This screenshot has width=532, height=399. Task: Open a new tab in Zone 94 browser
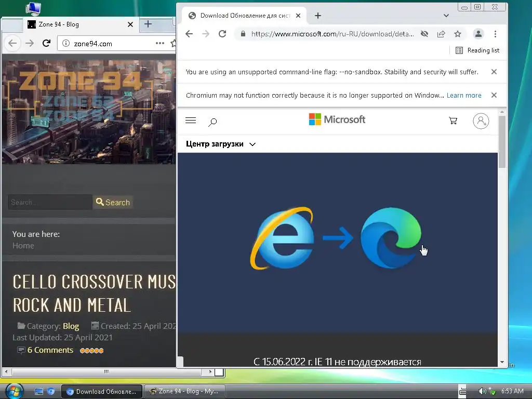point(148,24)
